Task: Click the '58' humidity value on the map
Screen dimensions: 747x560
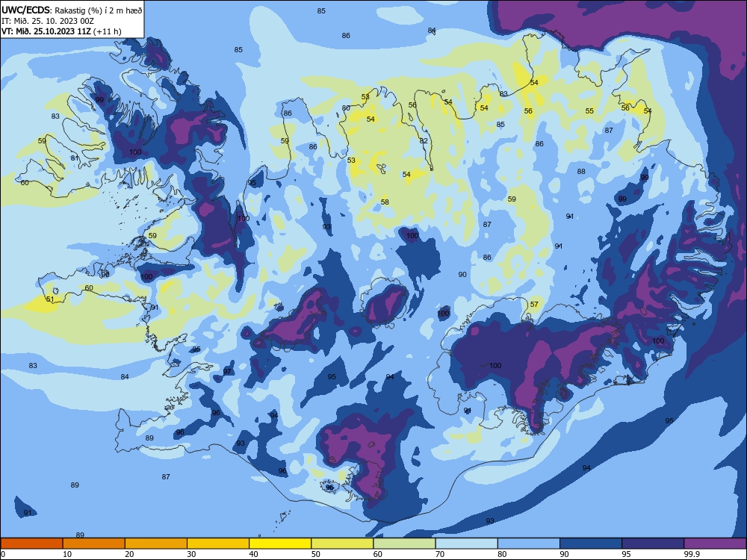Action: pyautogui.click(x=385, y=202)
